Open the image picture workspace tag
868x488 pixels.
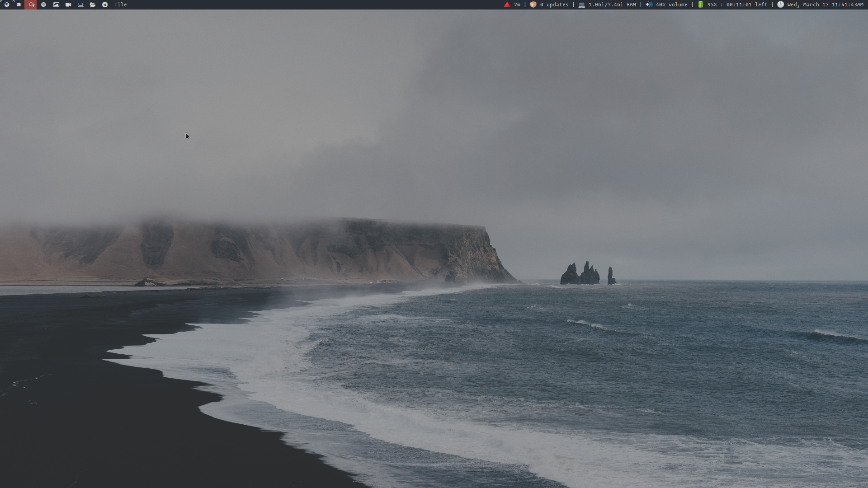tap(56, 5)
